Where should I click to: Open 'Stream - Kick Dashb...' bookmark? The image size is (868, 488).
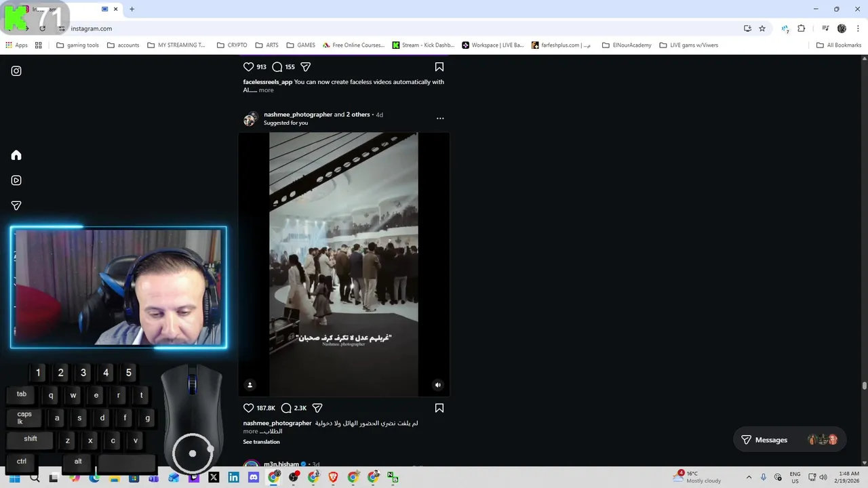pos(423,45)
